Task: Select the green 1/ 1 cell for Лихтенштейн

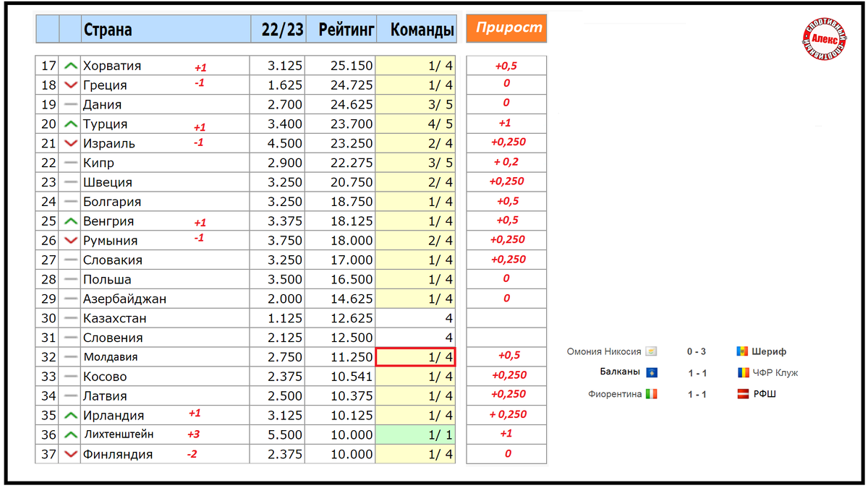Action: point(416,435)
